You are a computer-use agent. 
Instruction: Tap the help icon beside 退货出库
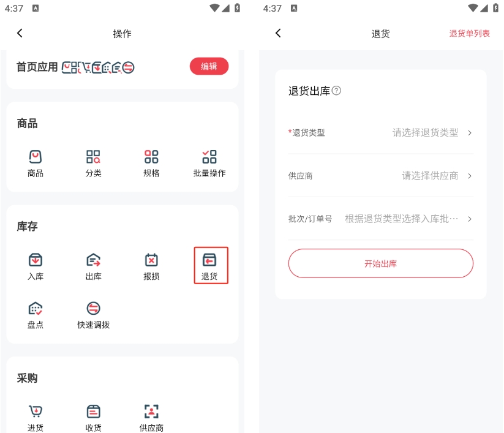[x=336, y=91]
